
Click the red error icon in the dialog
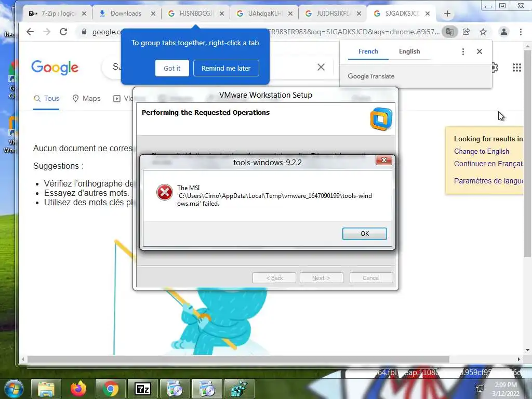click(165, 192)
